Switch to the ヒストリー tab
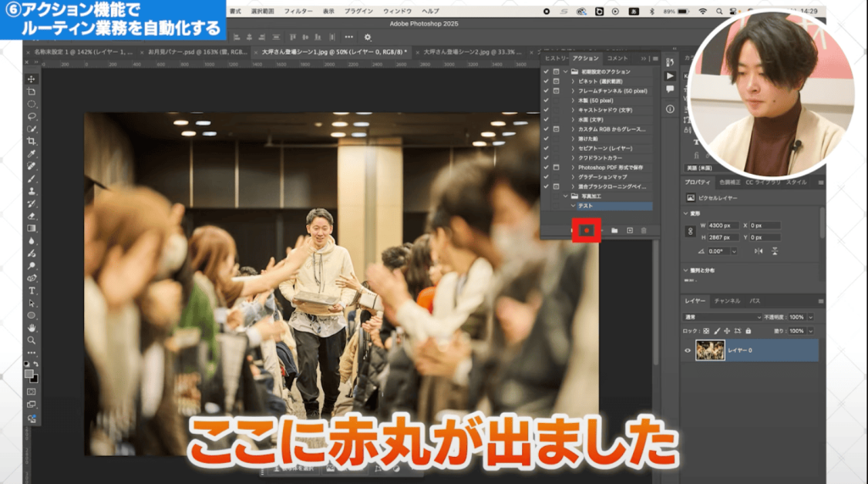 [x=556, y=58]
